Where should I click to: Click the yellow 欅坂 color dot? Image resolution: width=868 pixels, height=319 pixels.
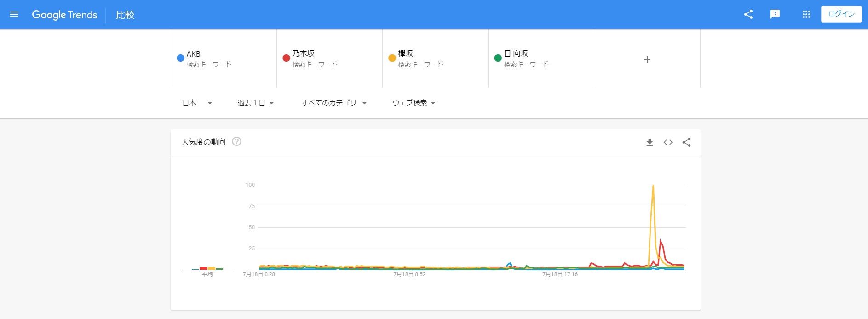coord(392,58)
